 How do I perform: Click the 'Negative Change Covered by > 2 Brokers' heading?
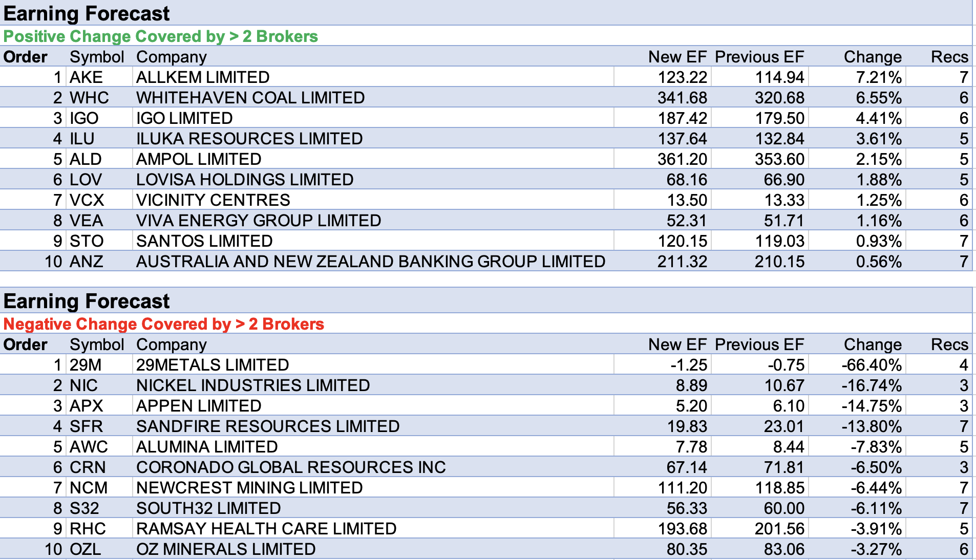click(x=163, y=324)
